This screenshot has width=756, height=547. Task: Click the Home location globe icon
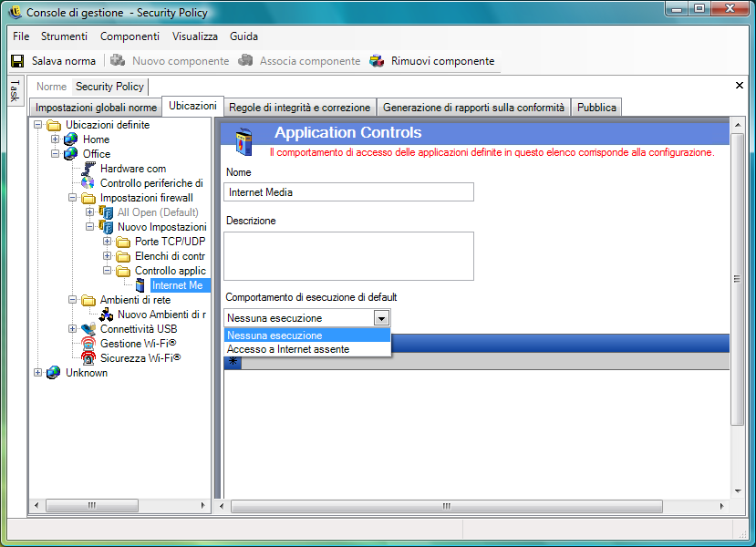click(x=71, y=139)
